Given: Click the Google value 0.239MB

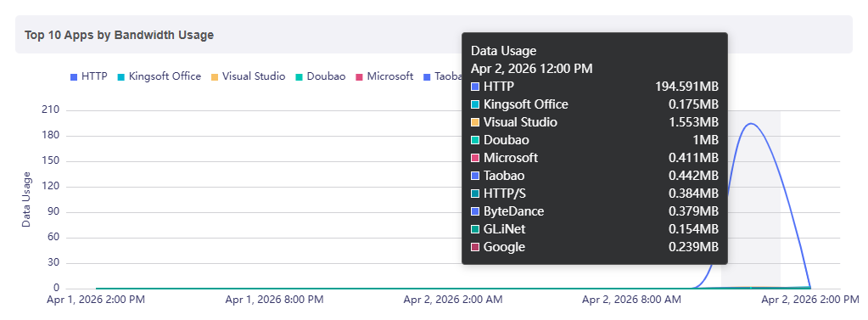Looking at the screenshot, I should pyautogui.click(x=693, y=247).
